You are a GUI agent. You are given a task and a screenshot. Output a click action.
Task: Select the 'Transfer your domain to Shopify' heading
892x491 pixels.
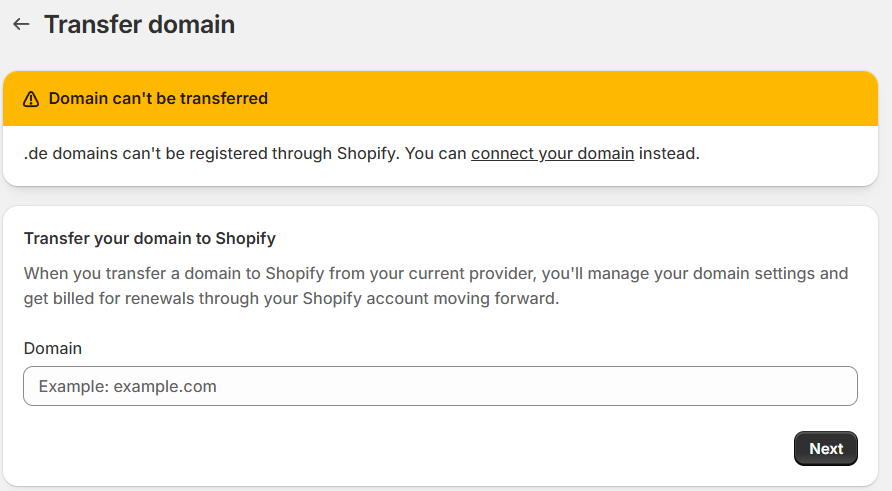pyautogui.click(x=149, y=239)
